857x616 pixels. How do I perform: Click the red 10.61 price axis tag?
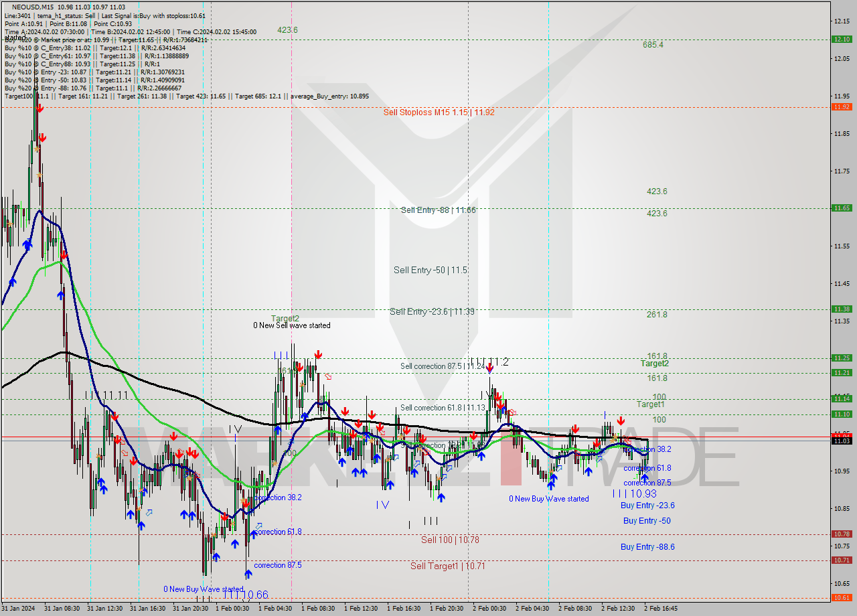pyautogui.click(x=842, y=597)
